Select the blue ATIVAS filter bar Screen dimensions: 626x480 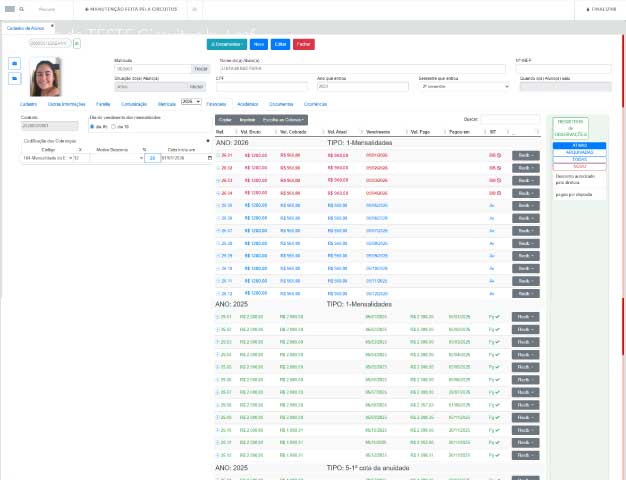tap(579, 145)
